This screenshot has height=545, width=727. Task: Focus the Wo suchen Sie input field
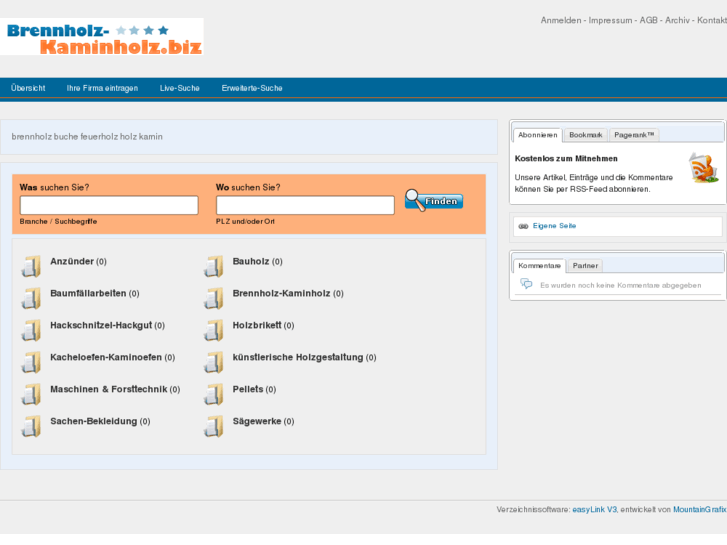point(305,205)
